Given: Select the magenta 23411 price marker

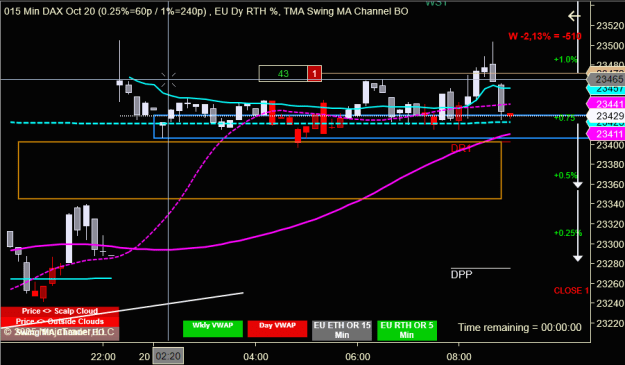Looking at the screenshot, I should (x=607, y=134).
